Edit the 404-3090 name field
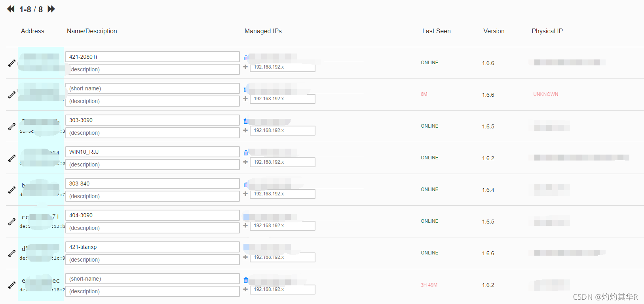The image size is (644, 304). pos(152,215)
